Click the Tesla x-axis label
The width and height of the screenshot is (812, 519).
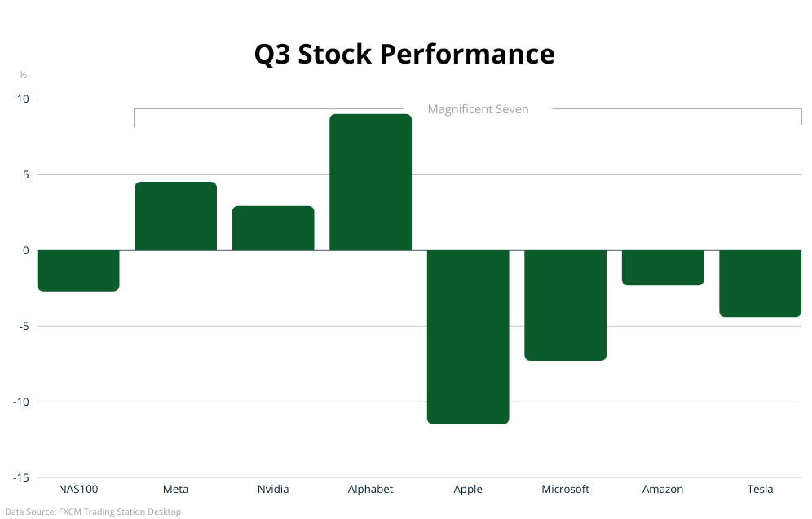(x=760, y=489)
